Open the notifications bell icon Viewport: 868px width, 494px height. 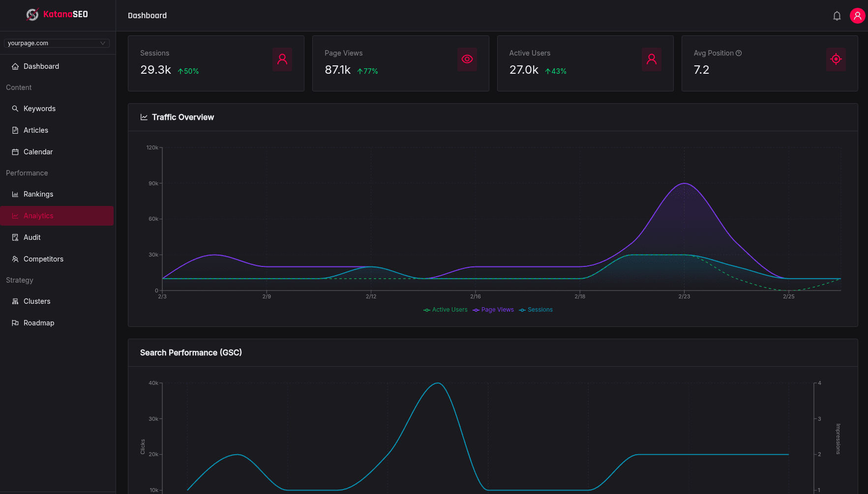(x=837, y=15)
